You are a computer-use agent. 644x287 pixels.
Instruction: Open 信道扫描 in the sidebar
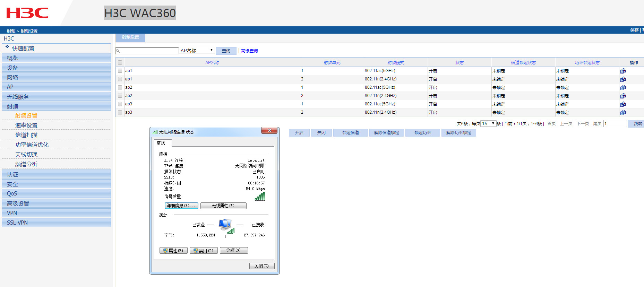(x=26, y=135)
